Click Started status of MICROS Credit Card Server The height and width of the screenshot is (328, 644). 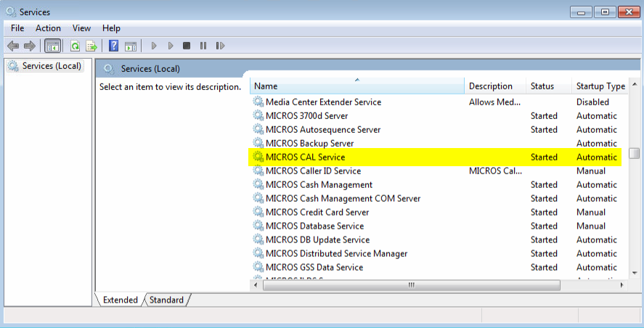click(544, 212)
